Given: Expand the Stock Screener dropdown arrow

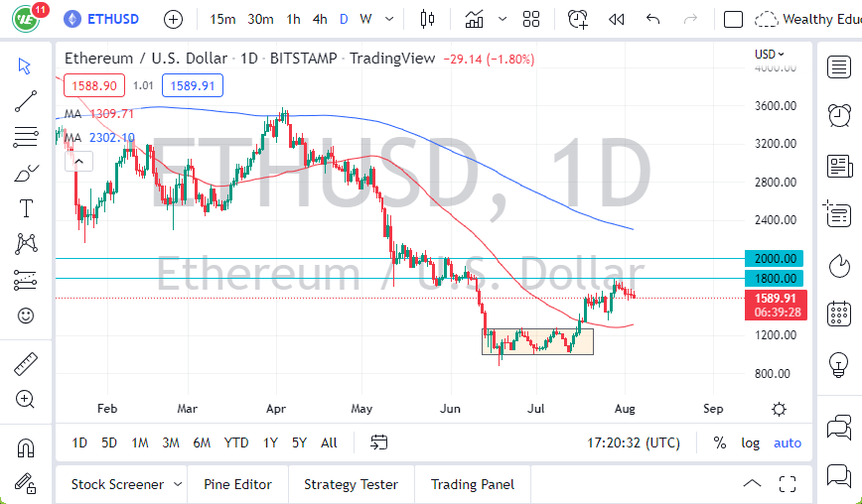Looking at the screenshot, I should (x=178, y=484).
